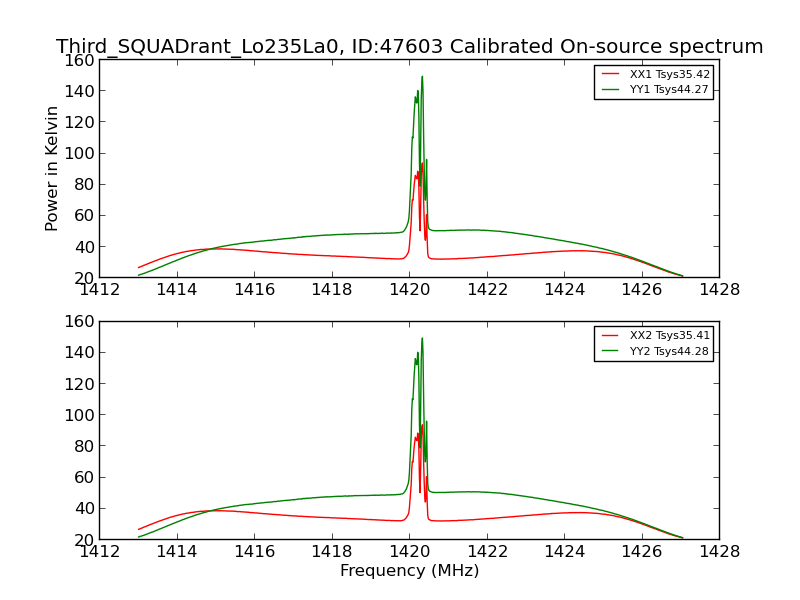
Task: Click the 40 y-tick label of bottom plot
Action: [84, 509]
